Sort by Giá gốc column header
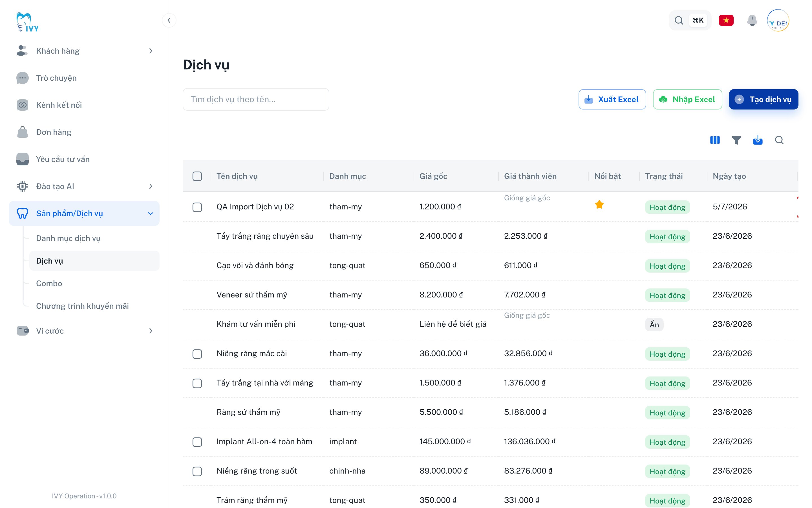 pos(433,176)
